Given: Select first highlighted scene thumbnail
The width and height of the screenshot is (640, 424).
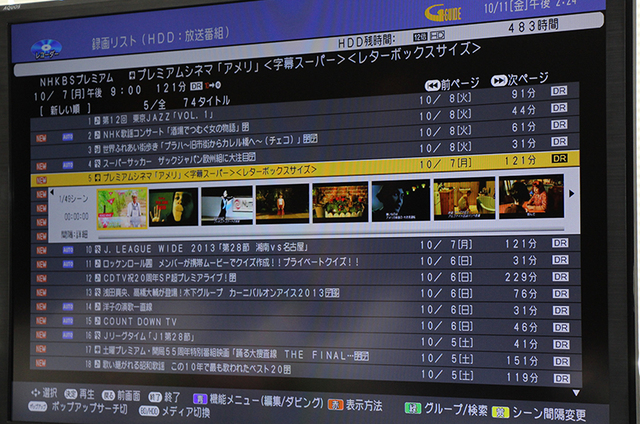Looking at the screenshot, I should [122, 208].
